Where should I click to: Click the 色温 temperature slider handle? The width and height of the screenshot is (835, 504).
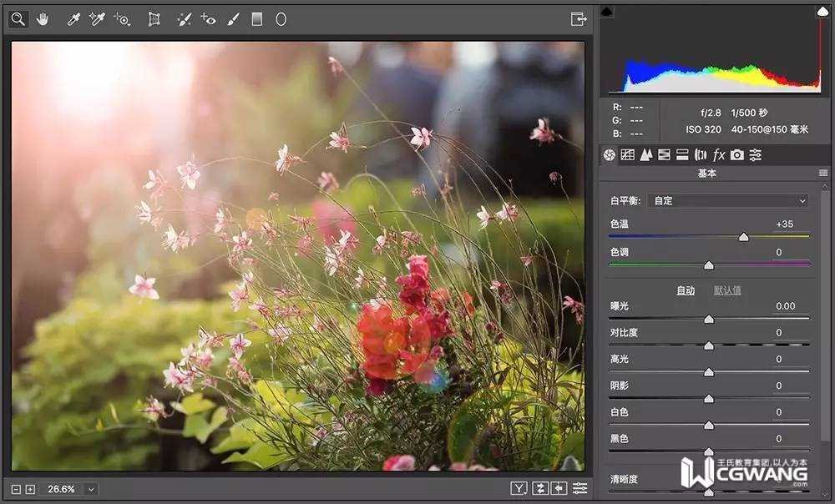pyautogui.click(x=743, y=237)
